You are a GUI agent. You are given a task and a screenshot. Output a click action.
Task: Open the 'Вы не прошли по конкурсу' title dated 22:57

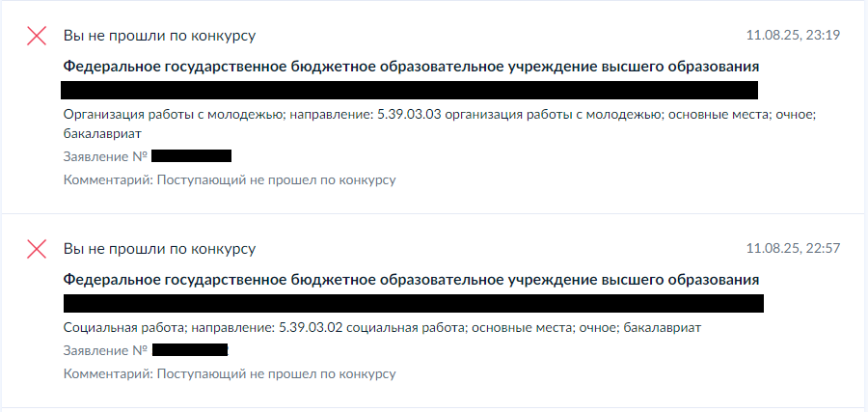159,249
